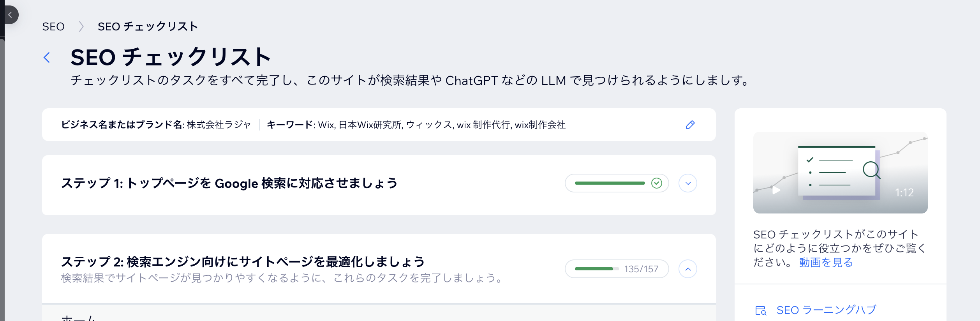Click the Step 1 full progress bar
980x321 pixels.
[x=610, y=183]
